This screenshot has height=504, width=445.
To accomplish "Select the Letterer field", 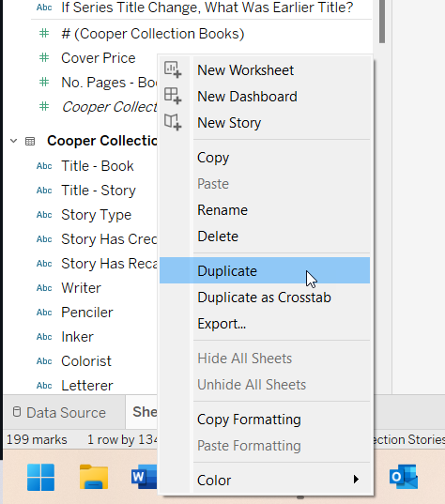I will tap(87, 386).
